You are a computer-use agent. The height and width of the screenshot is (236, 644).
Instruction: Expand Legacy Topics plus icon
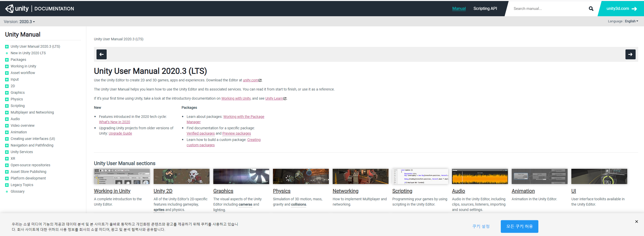pyautogui.click(x=7, y=185)
